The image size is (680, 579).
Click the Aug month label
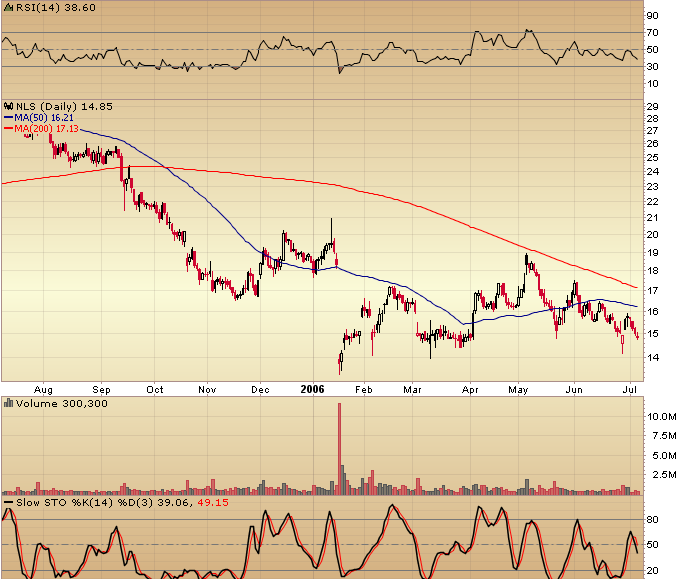(43, 389)
